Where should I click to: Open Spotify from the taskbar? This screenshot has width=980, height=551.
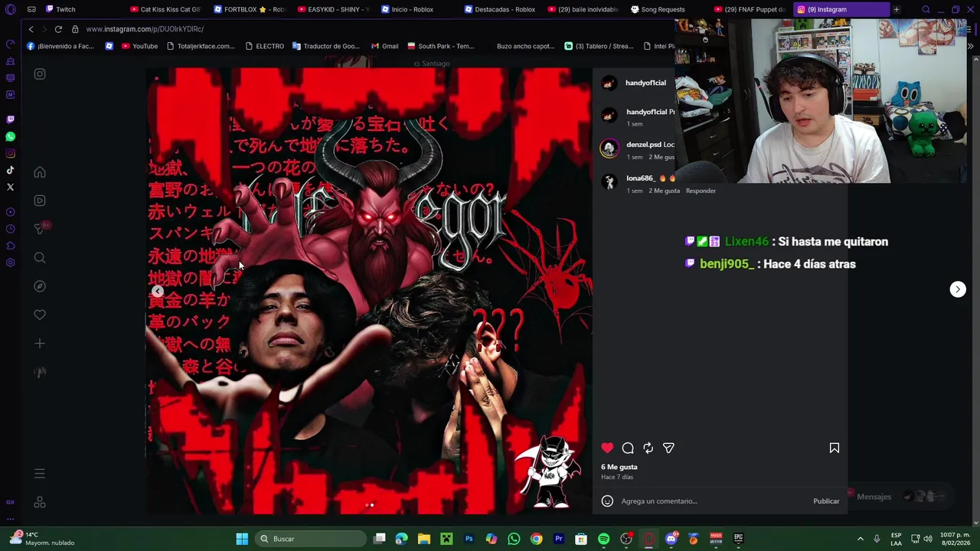click(x=603, y=539)
